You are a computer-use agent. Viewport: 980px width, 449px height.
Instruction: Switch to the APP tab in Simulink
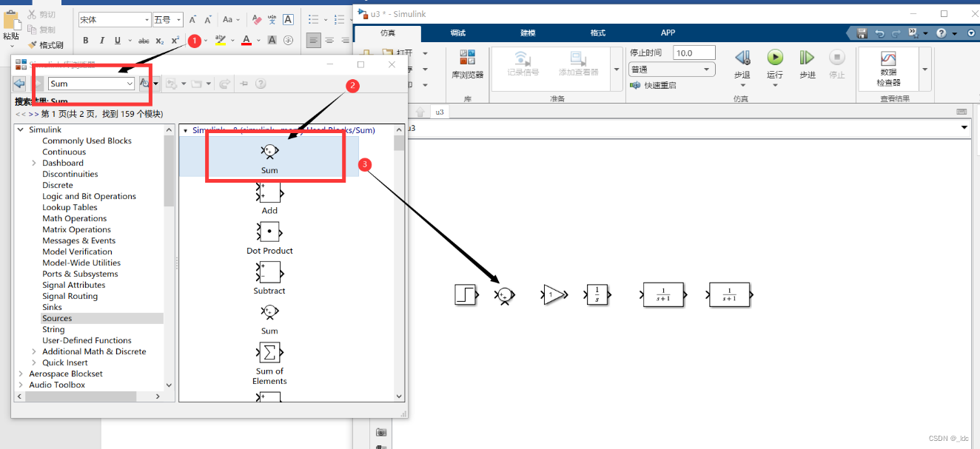(668, 33)
